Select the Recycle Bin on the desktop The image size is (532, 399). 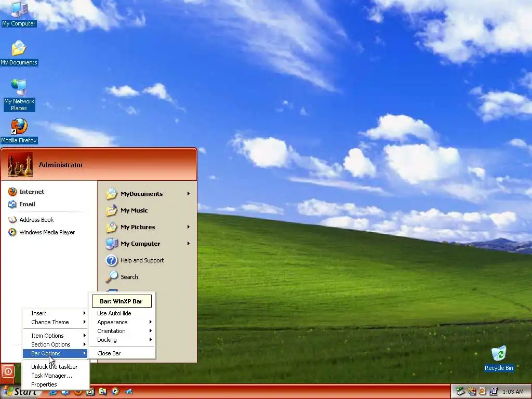499,358
